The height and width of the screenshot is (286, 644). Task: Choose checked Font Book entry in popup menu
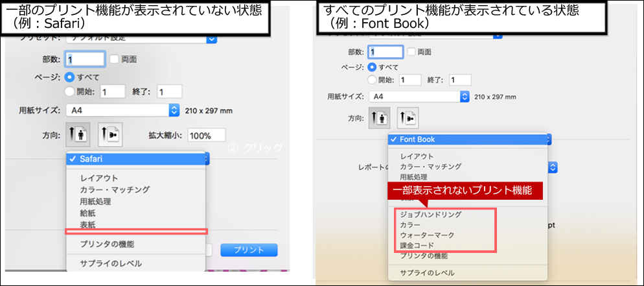tap(468, 139)
